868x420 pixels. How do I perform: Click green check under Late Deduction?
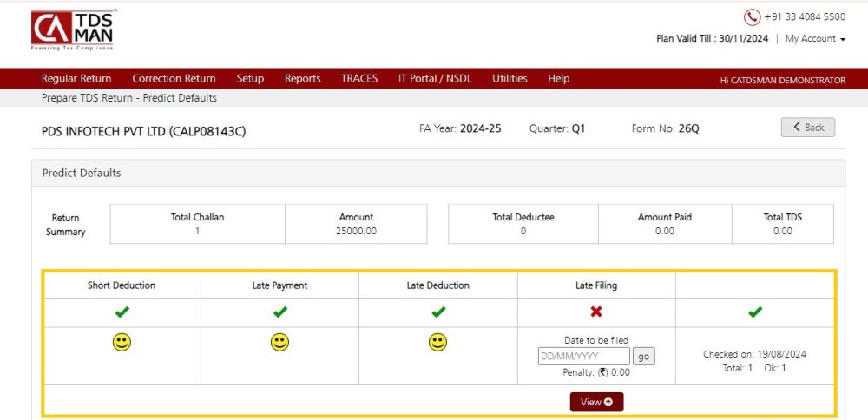pyautogui.click(x=438, y=312)
